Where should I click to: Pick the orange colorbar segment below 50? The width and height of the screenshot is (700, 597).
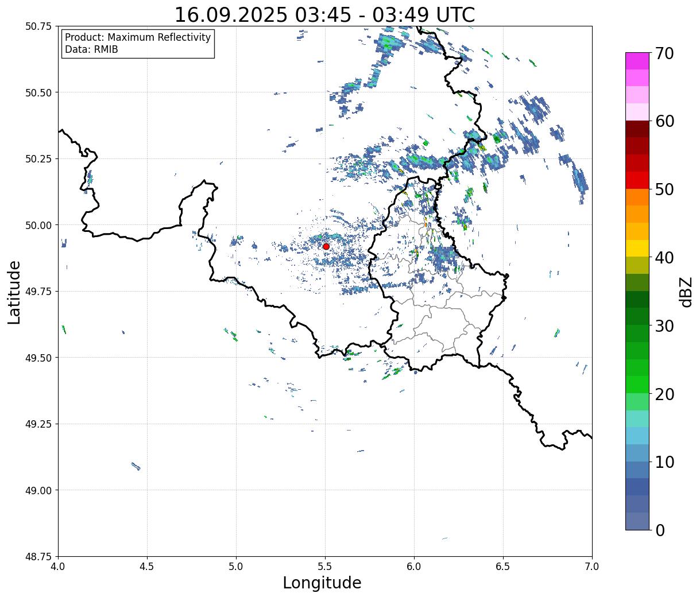click(637, 197)
